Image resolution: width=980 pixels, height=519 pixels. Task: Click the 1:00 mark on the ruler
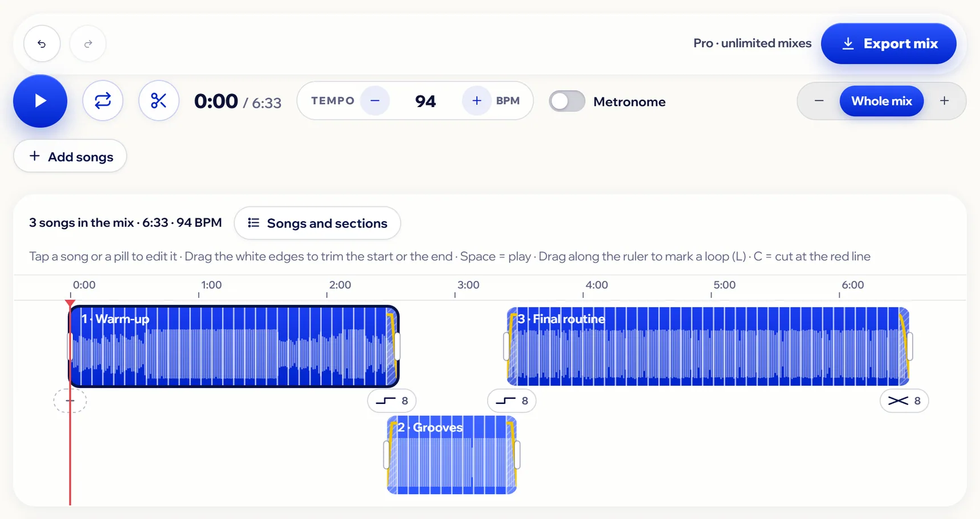pos(211,285)
